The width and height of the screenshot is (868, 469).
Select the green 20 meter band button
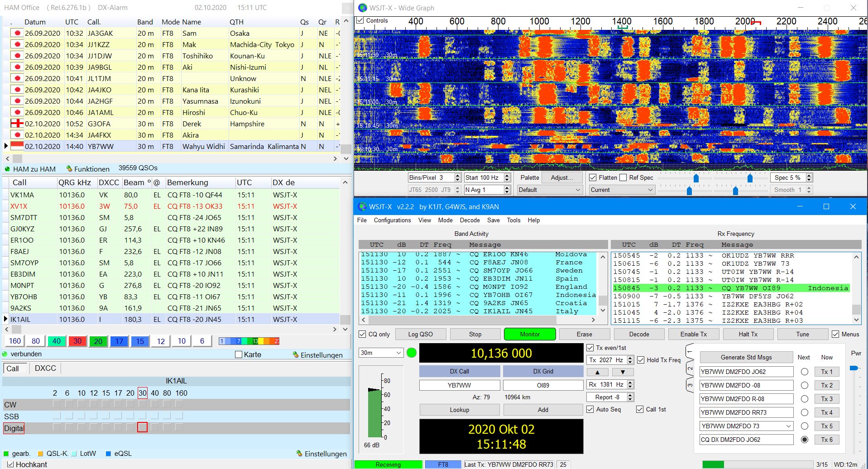(98, 341)
